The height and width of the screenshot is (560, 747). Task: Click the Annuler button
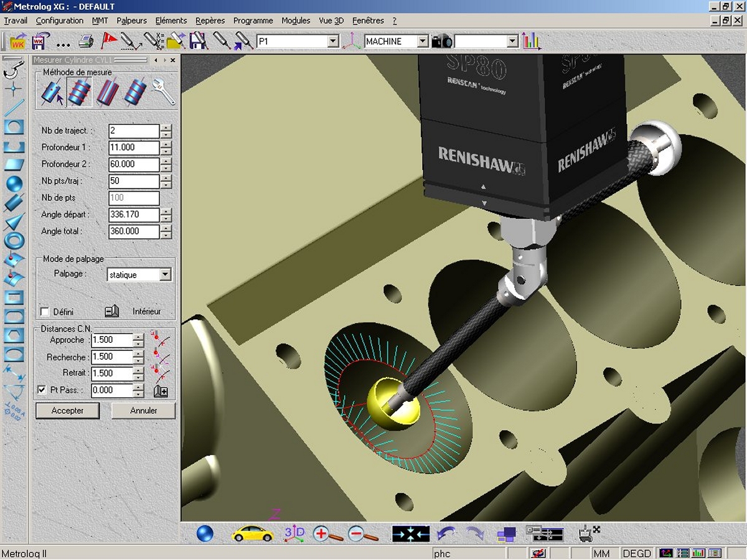coord(143,411)
